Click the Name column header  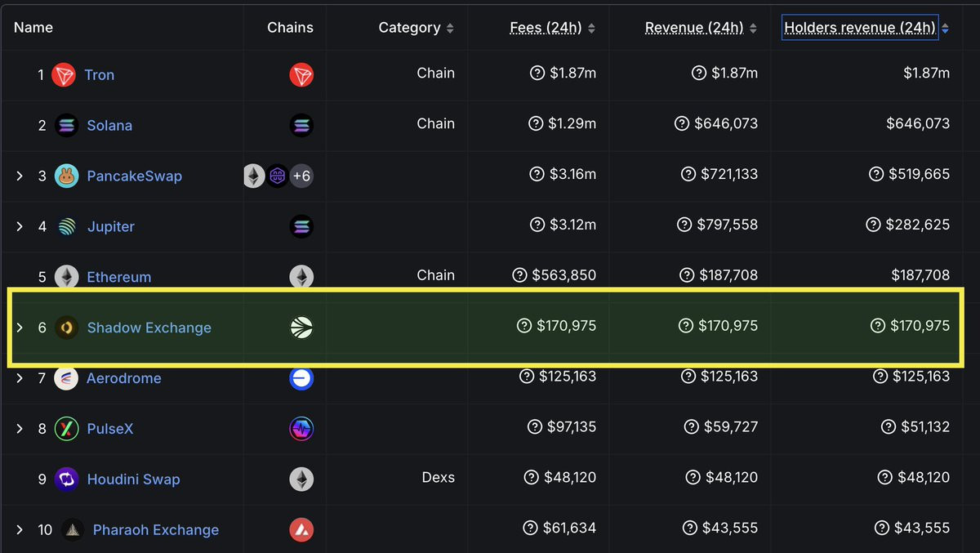33,28
